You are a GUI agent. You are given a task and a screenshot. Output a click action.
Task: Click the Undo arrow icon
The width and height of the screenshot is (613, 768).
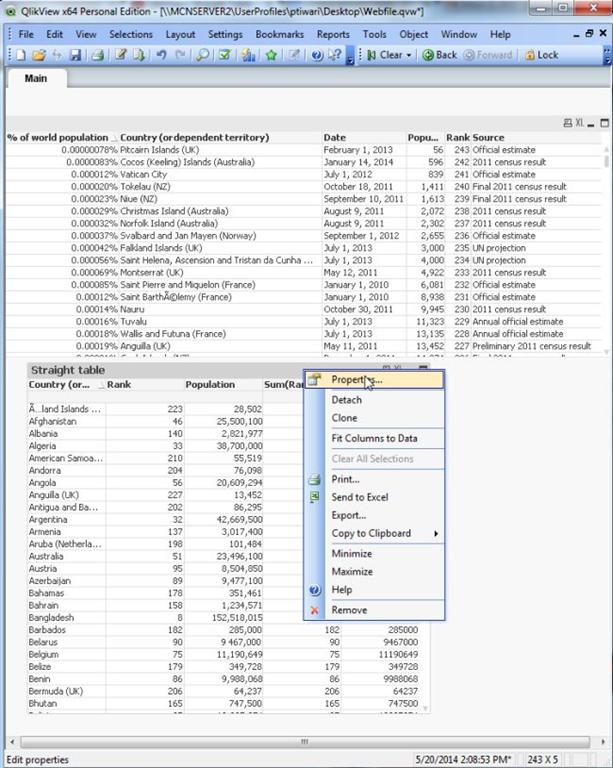click(x=162, y=55)
